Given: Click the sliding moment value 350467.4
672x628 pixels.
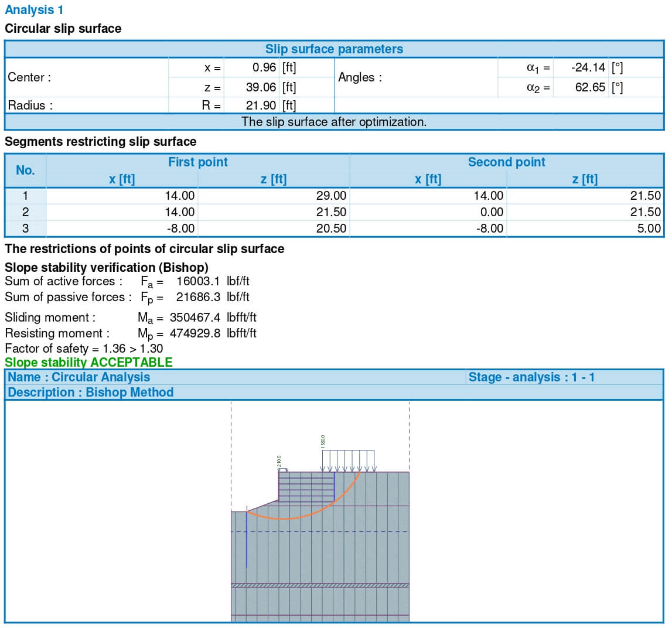Looking at the screenshot, I should pyautogui.click(x=195, y=318).
